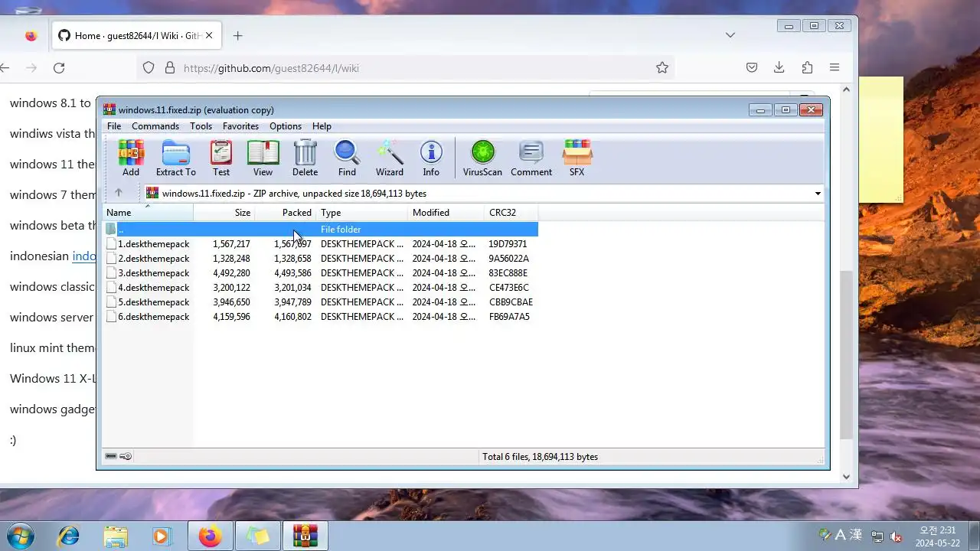Click the Info toolbar icon
This screenshot has width=980, height=551.
point(431,158)
